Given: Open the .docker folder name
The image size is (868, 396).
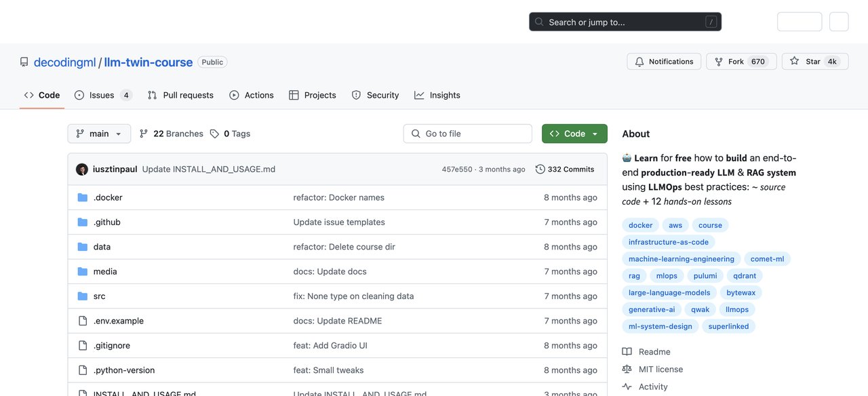Looking at the screenshot, I should point(108,197).
